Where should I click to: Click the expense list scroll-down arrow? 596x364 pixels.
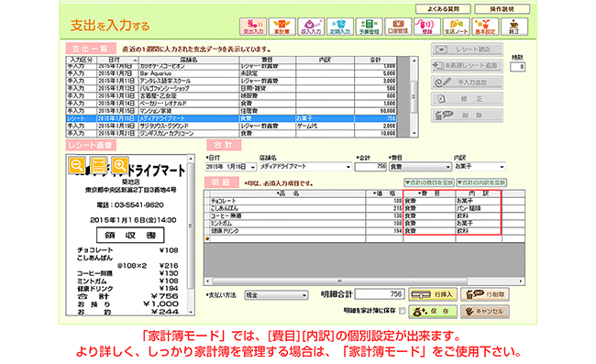click(414, 134)
